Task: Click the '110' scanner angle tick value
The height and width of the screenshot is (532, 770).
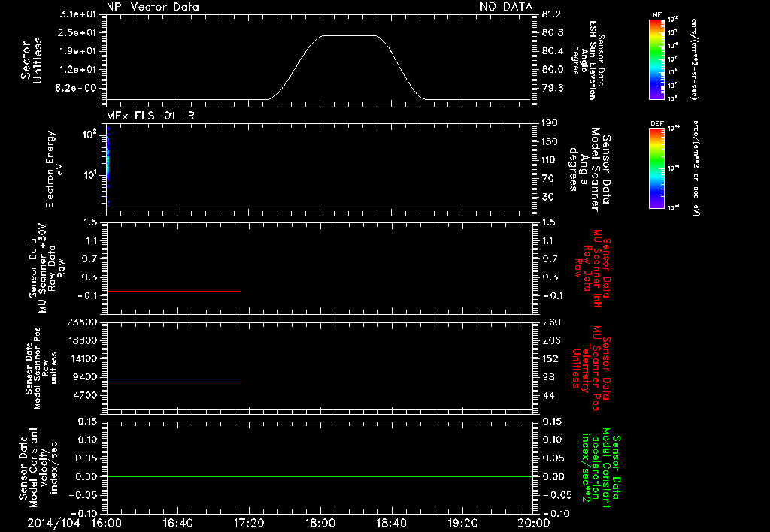Action: [x=550, y=160]
